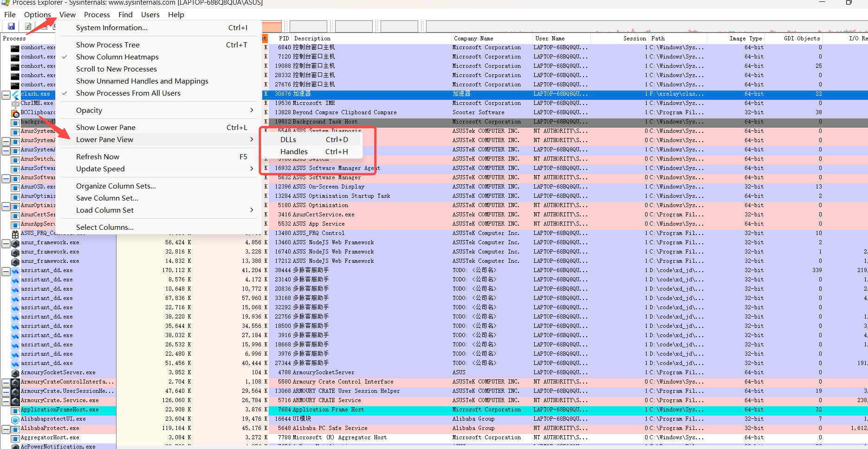
Task: Open the Options menu
Action: pos(38,14)
